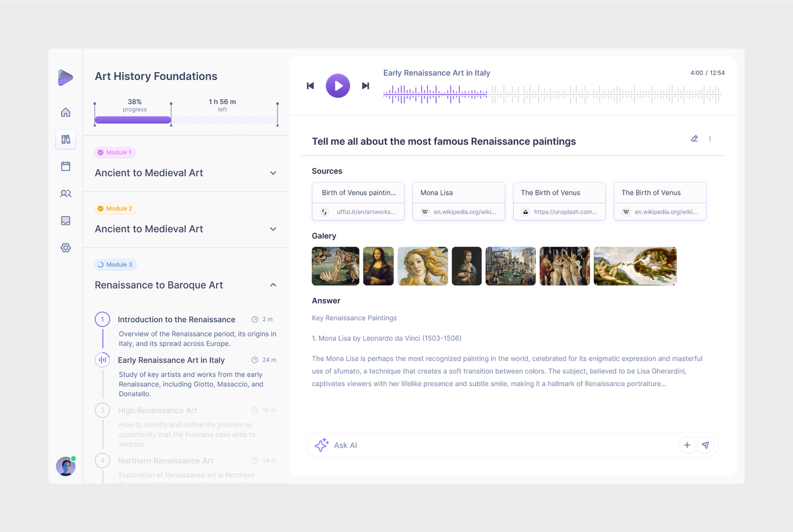Open Introduction to the Renaissance lesson
Image resolution: width=793 pixels, height=532 pixels.
click(x=176, y=319)
